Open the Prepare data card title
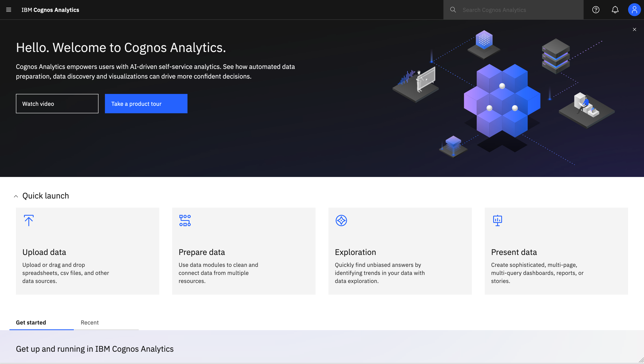The image size is (644, 364). [x=202, y=252]
